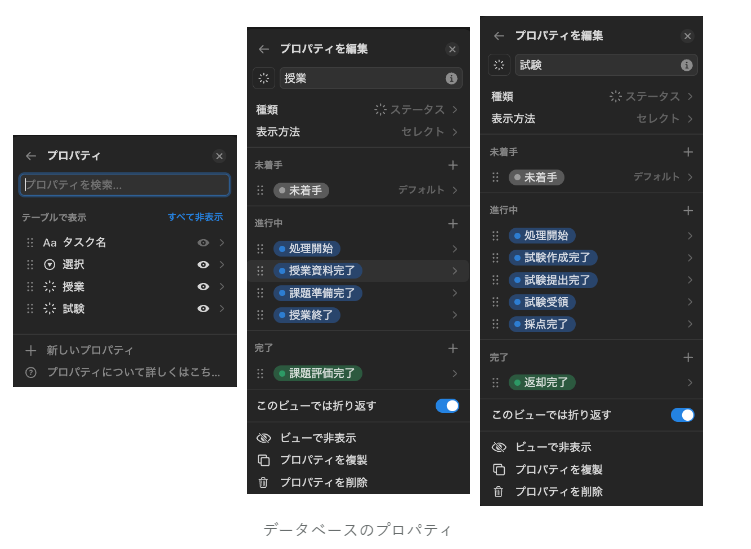
Task: Click drag handle next to 授業資料完了
Action: pos(260,271)
